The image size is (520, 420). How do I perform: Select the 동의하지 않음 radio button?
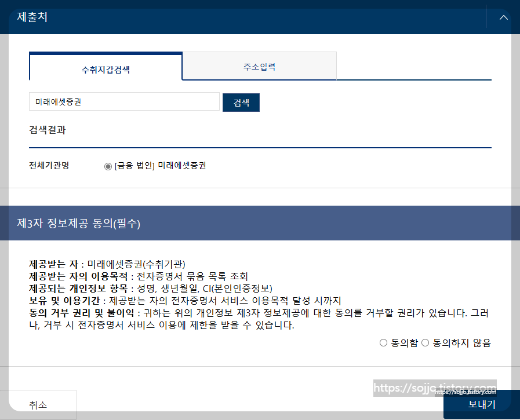click(x=425, y=343)
